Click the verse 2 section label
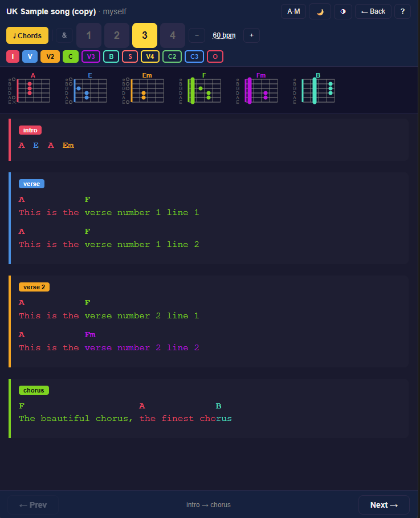Image resolution: width=420 pixels, height=518 pixels. (34, 287)
